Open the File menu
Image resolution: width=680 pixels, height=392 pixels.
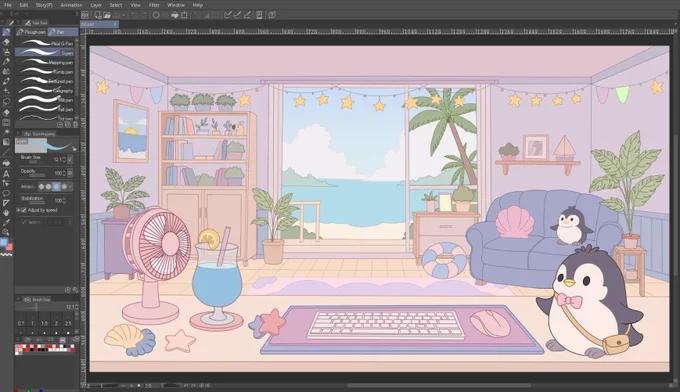[x=8, y=5]
